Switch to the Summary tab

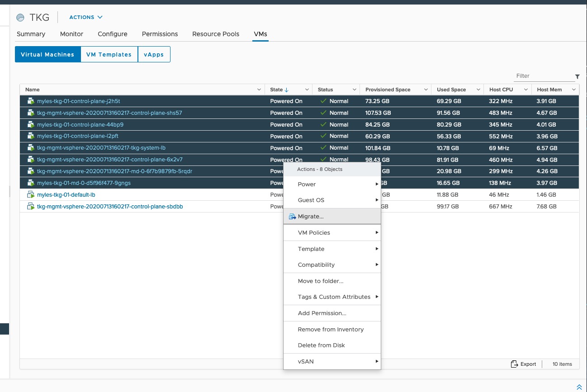31,34
